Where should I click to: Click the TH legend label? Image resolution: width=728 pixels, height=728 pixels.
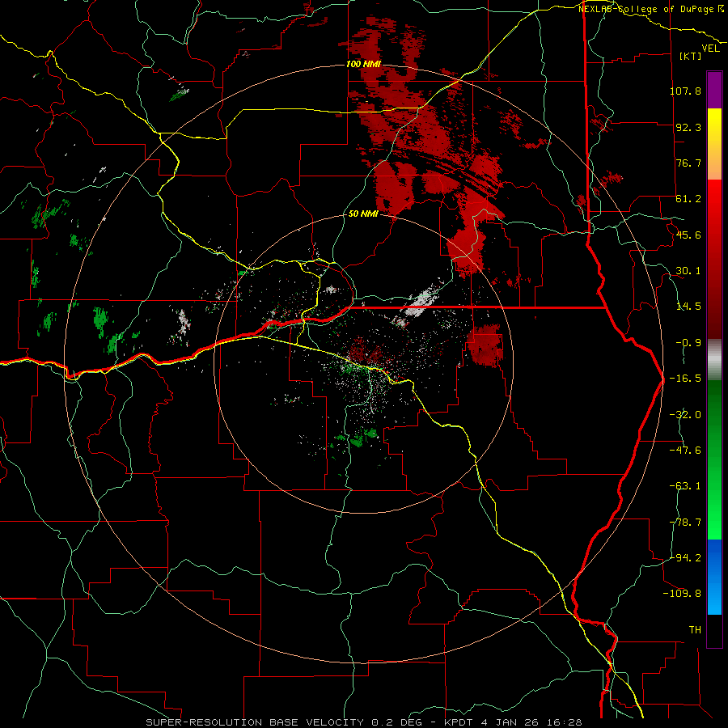(695, 630)
